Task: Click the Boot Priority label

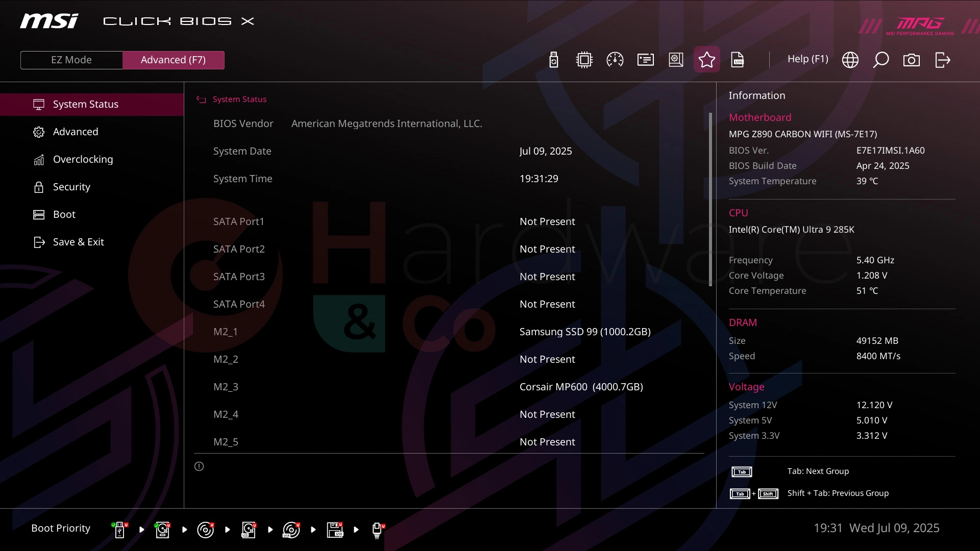Action: click(61, 528)
